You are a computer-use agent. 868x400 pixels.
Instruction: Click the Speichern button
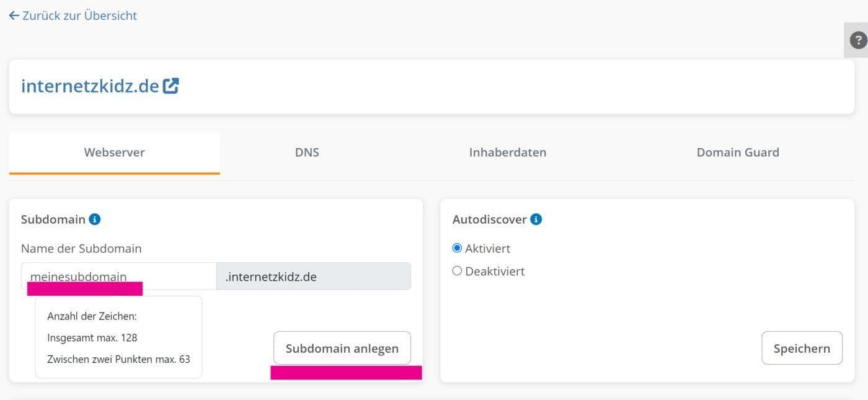click(x=802, y=348)
